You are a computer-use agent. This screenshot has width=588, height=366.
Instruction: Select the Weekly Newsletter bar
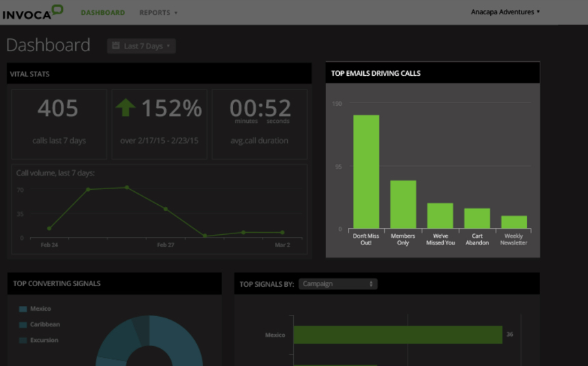point(514,222)
